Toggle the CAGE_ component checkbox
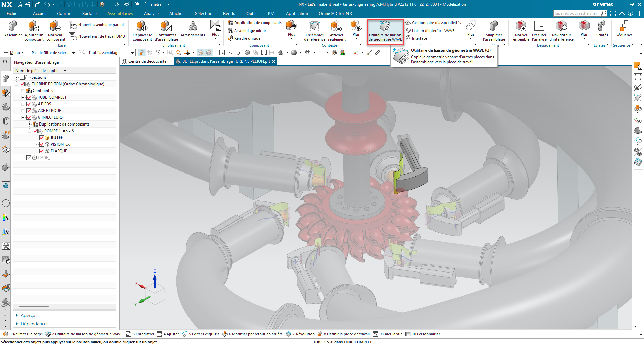Screen dimensions: 644x346 click(29, 158)
